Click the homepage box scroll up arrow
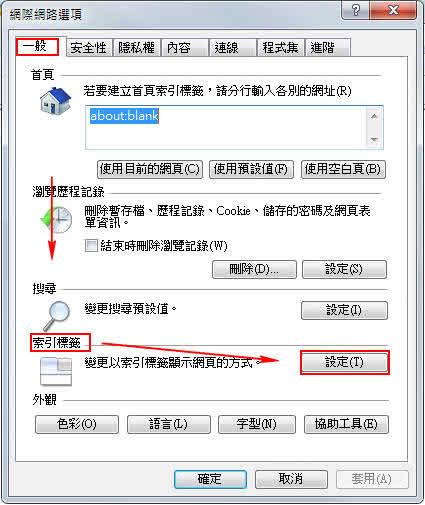Screen dimensions: 425x505 point(374,116)
